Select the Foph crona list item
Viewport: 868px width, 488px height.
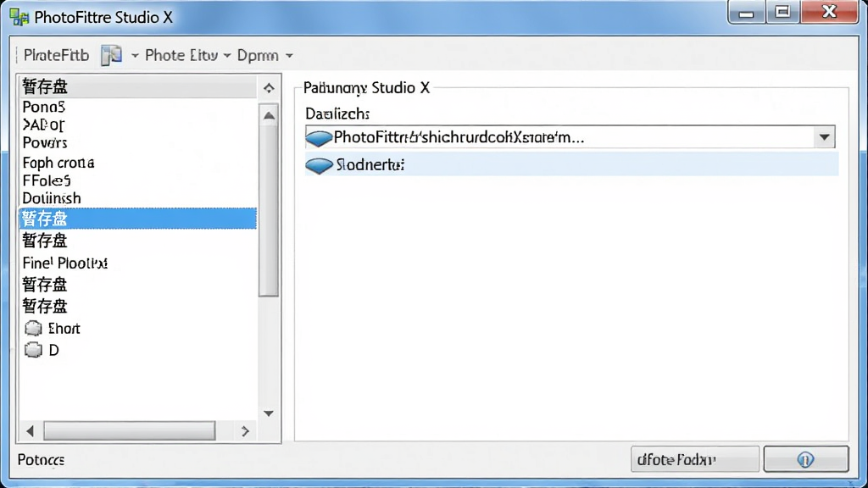[58, 163]
